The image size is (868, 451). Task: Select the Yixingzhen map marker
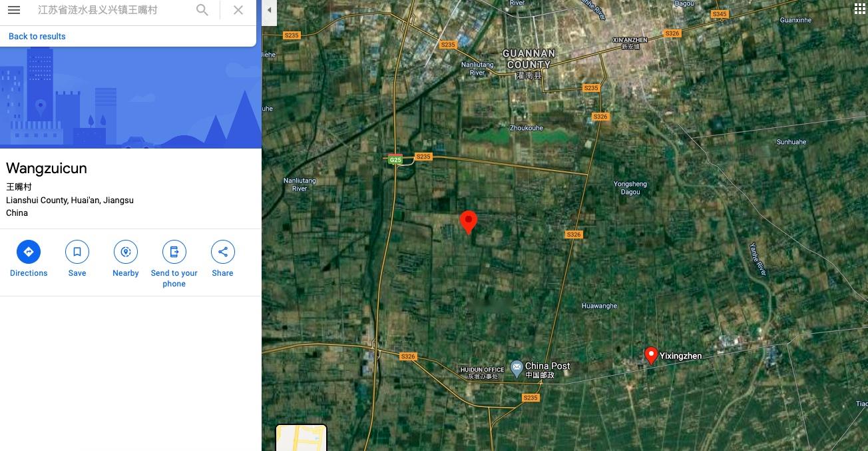pos(651,356)
